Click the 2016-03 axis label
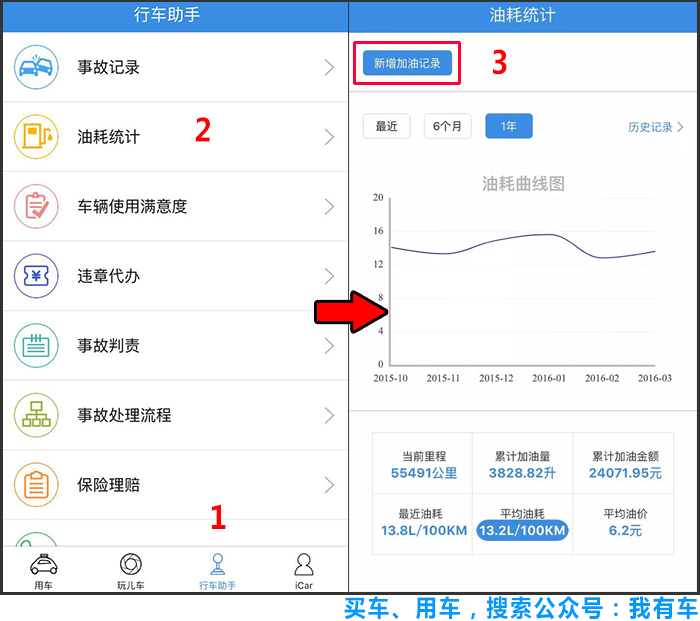The width and height of the screenshot is (700, 621). pyautogui.click(x=654, y=378)
